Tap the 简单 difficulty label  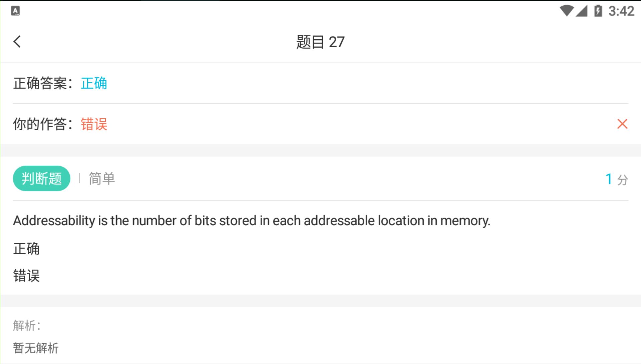click(x=102, y=179)
